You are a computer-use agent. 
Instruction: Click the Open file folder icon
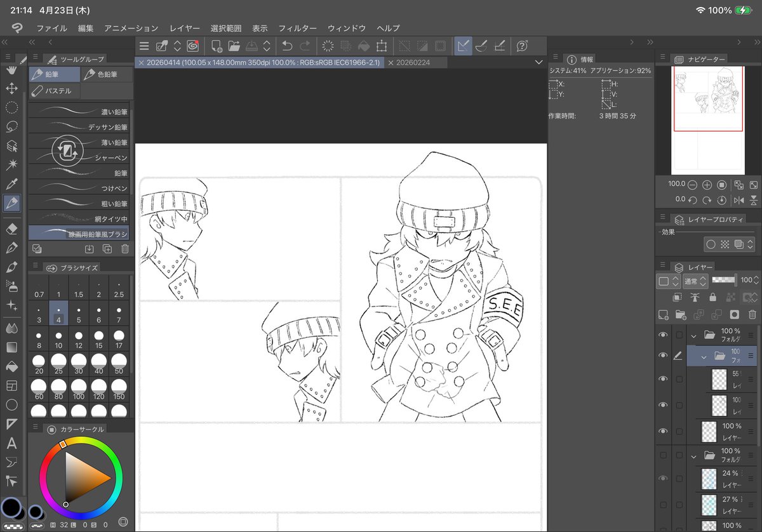click(x=234, y=46)
